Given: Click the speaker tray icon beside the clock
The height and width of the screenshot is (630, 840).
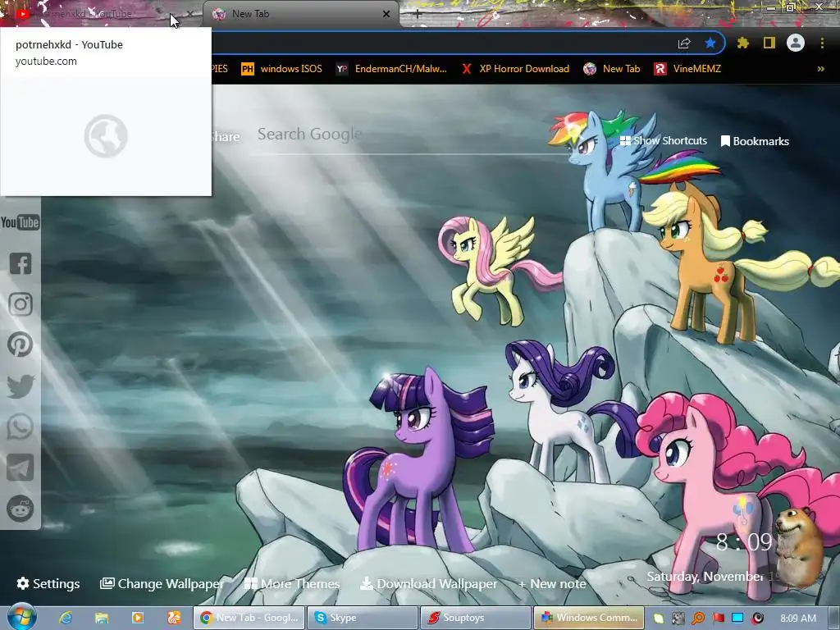Looking at the screenshot, I should point(757,619).
